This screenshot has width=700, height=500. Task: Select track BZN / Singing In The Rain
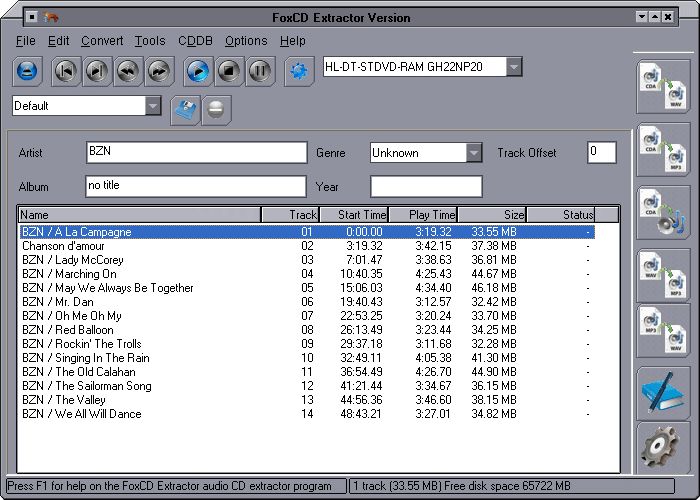click(x=307, y=358)
